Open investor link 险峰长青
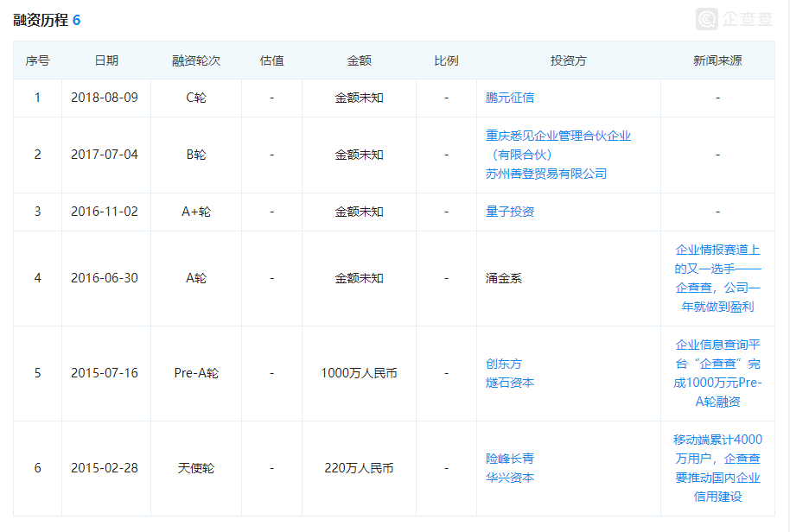The image size is (790, 532). [x=509, y=459]
